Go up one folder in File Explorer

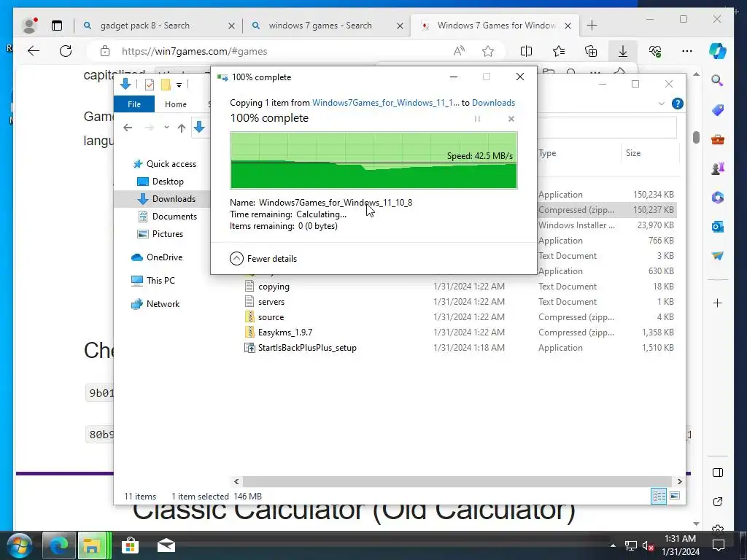point(182,128)
